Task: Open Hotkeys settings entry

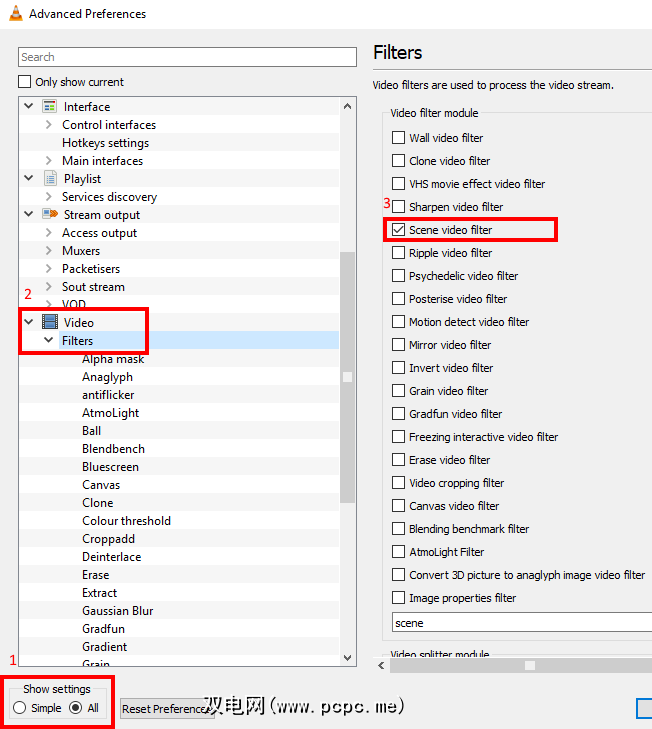Action: click(105, 143)
